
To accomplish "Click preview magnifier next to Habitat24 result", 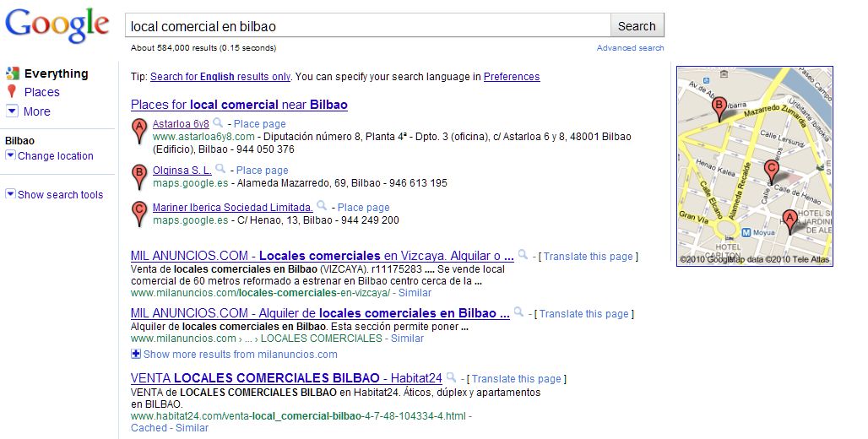I will pos(451,377).
